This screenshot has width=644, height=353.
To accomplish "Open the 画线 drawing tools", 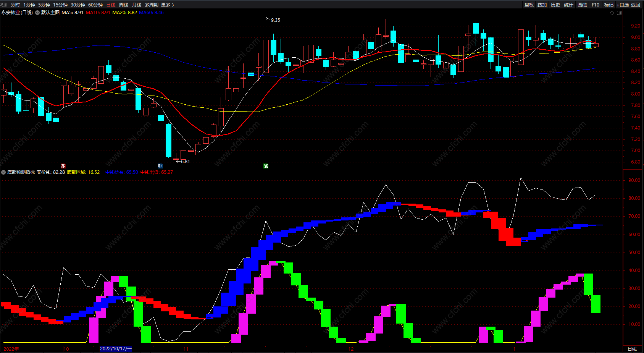I will tap(582, 5).
